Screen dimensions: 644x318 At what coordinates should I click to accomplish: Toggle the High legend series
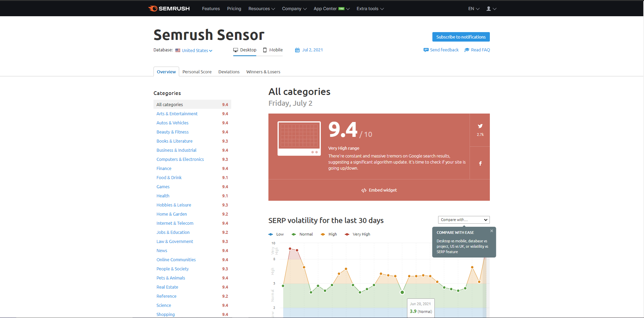pyautogui.click(x=329, y=234)
